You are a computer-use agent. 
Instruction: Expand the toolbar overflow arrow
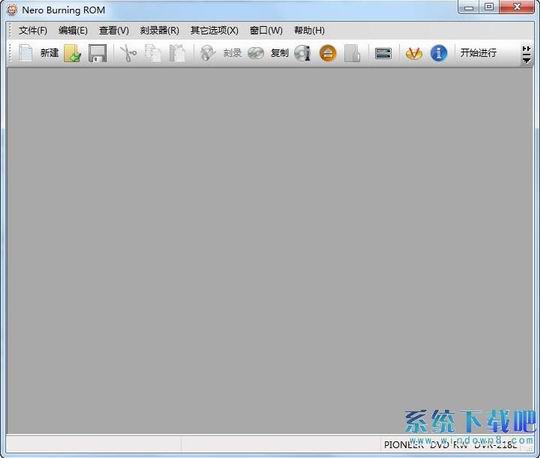tap(526, 54)
